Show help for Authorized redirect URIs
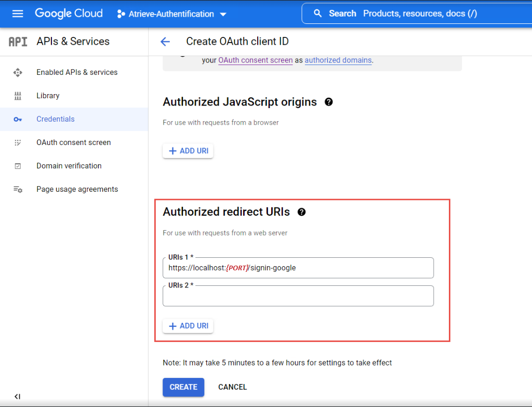532x407 pixels. coord(301,212)
